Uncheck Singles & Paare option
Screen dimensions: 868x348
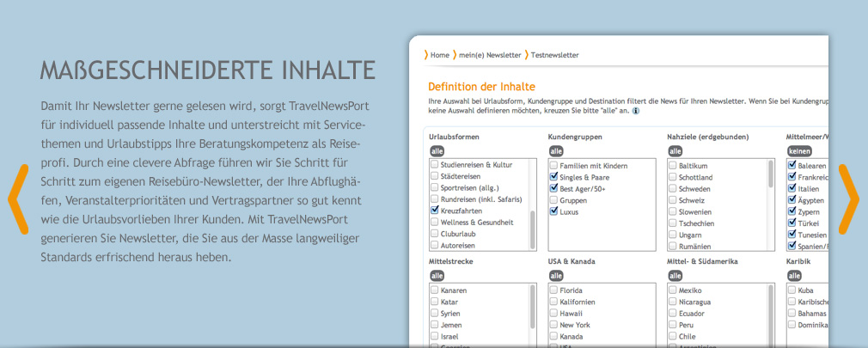tap(553, 176)
